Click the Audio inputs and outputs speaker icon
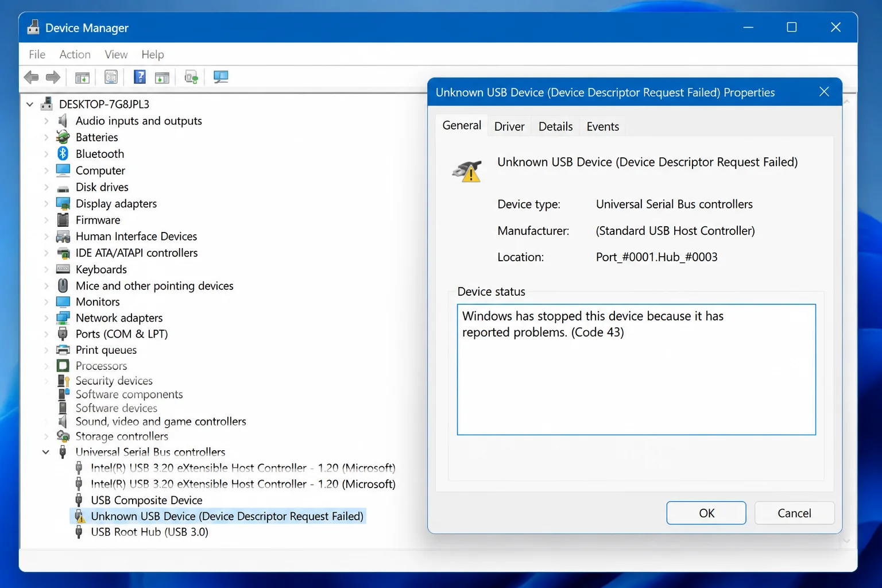882x588 pixels. [x=63, y=121]
